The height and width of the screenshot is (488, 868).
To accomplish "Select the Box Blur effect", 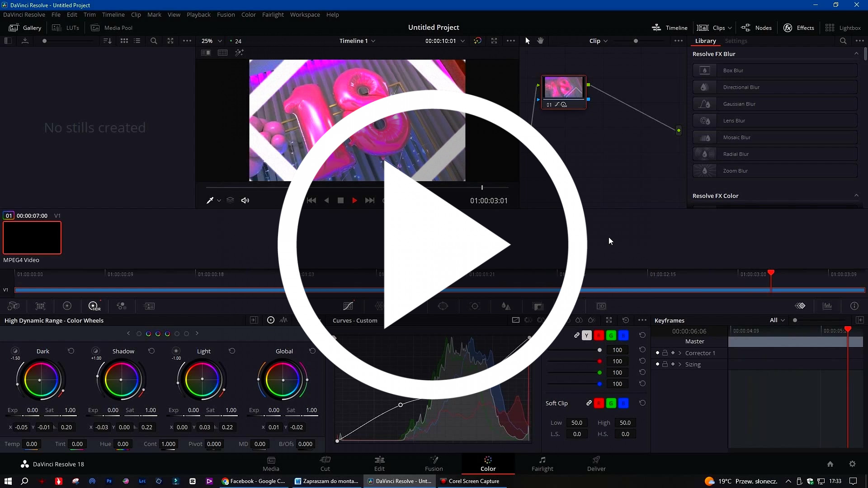I will tap(775, 70).
